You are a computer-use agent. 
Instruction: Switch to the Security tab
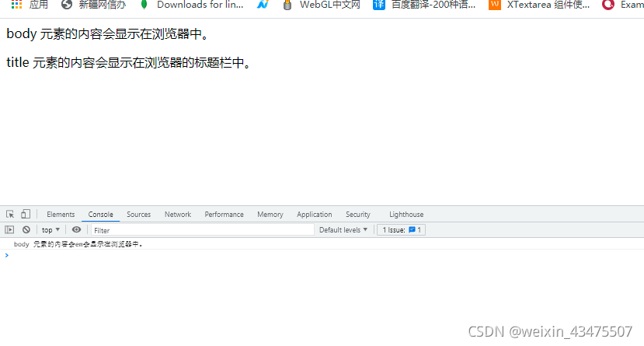pos(358,215)
